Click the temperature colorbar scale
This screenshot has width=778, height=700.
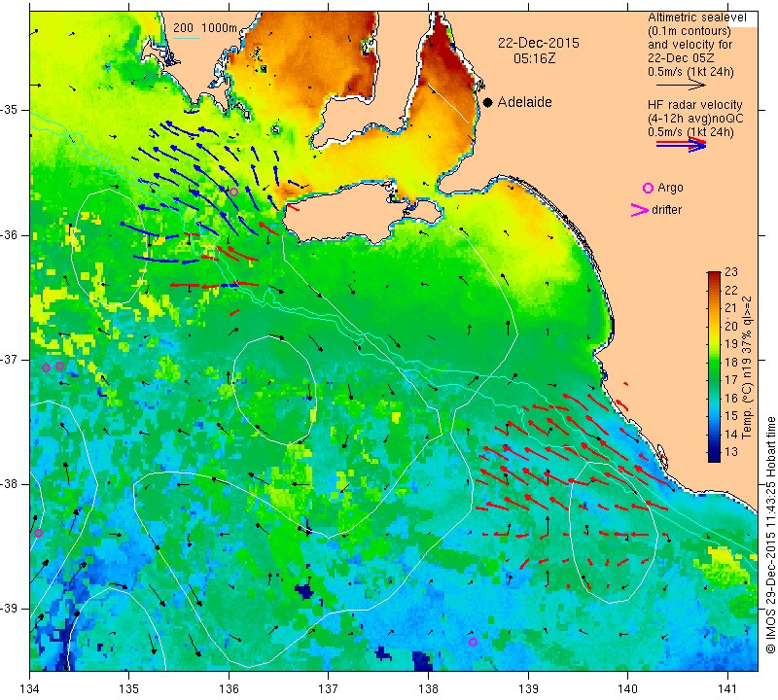pyautogui.click(x=714, y=367)
